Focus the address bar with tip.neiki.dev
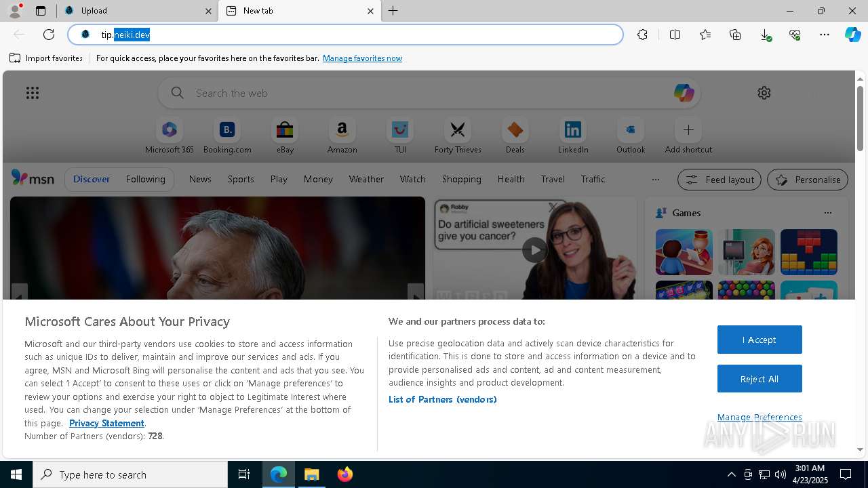This screenshot has height=488, width=868. 346,35
